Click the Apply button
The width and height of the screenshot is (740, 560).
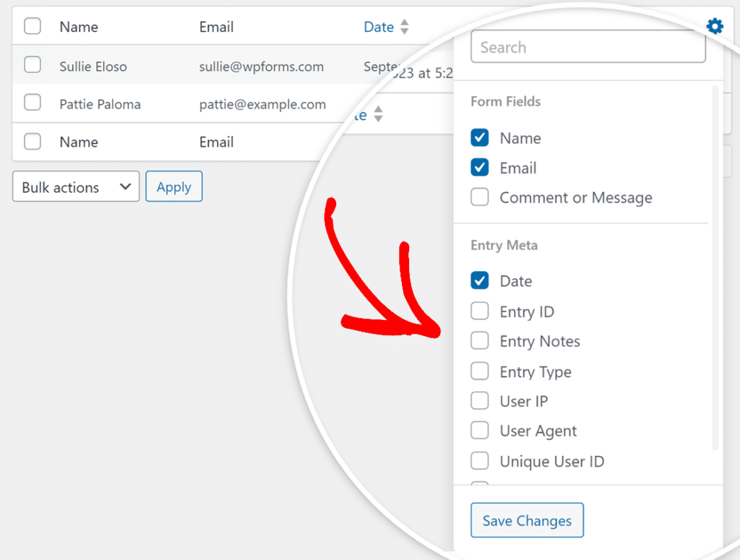(x=173, y=186)
